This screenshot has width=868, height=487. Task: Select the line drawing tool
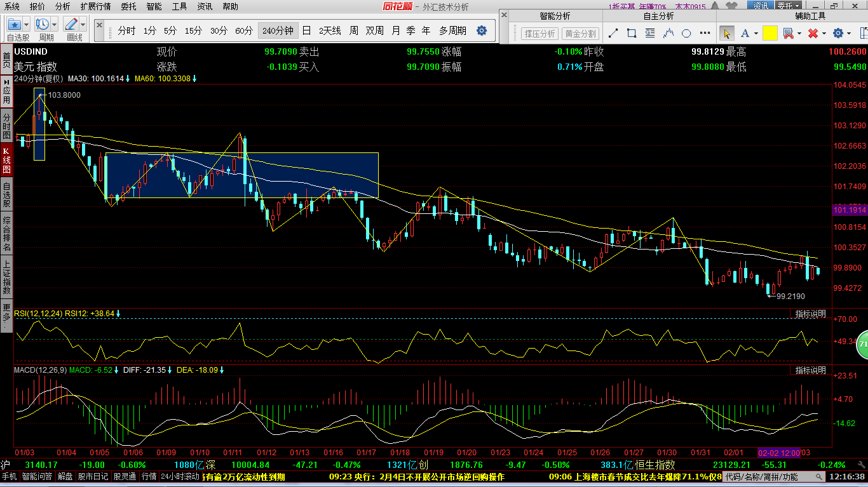613,33
